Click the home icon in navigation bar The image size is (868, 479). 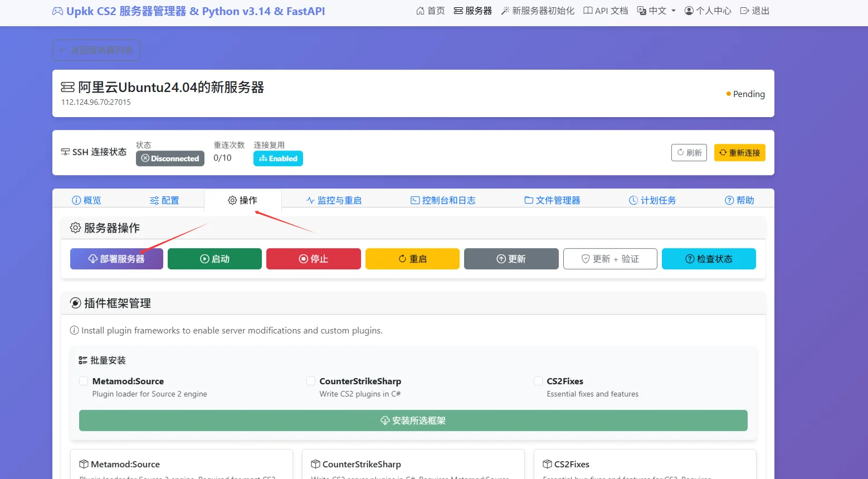coord(421,11)
